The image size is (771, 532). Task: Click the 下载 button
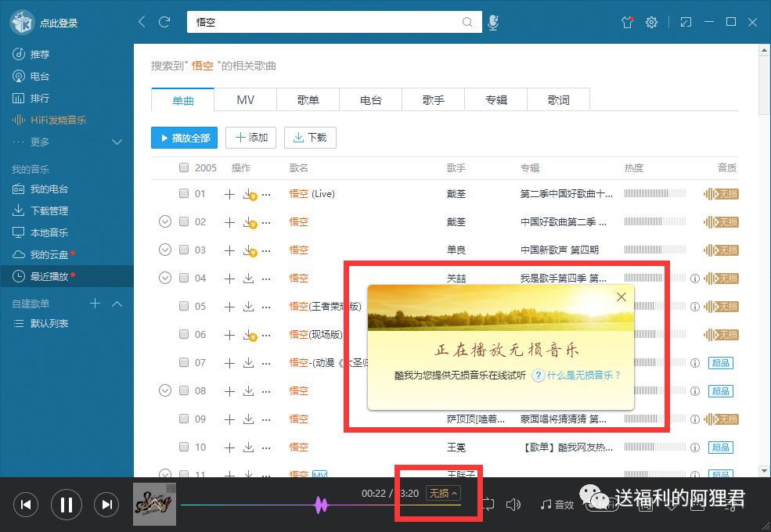pos(310,138)
